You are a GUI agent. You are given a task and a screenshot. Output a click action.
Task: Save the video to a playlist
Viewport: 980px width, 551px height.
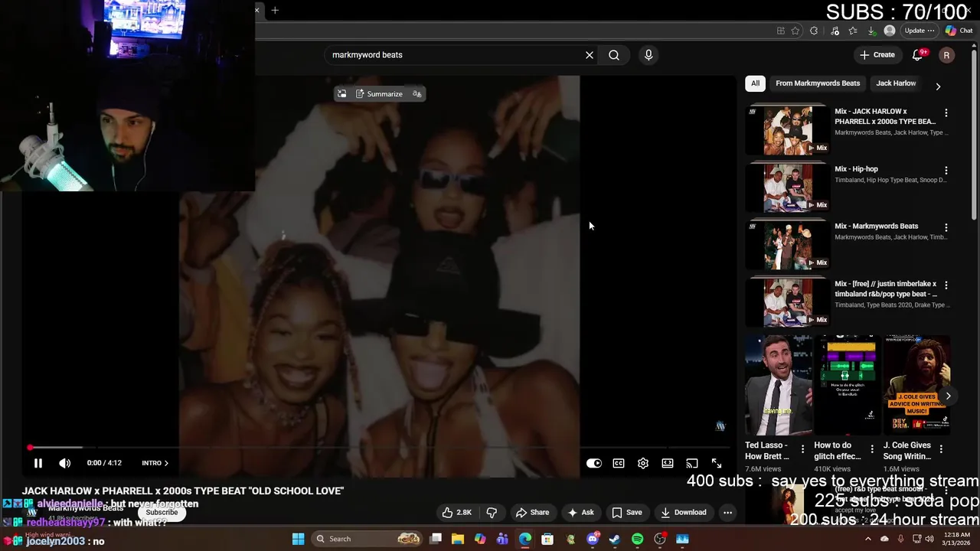coord(627,513)
